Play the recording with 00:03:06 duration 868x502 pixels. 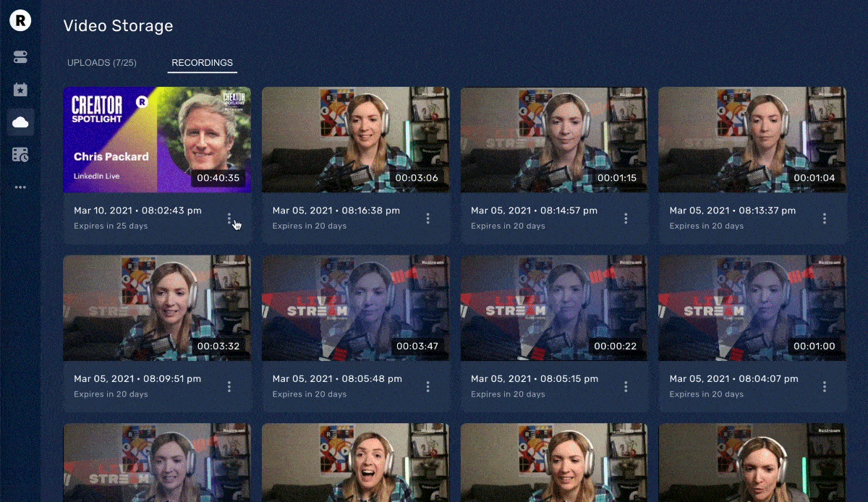coord(355,140)
